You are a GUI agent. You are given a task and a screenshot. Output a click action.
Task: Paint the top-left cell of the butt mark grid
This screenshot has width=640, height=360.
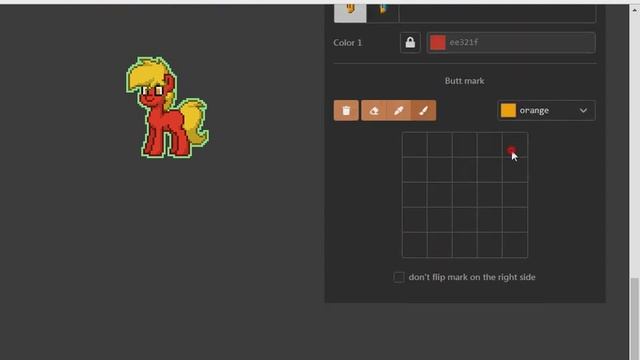coord(415,145)
